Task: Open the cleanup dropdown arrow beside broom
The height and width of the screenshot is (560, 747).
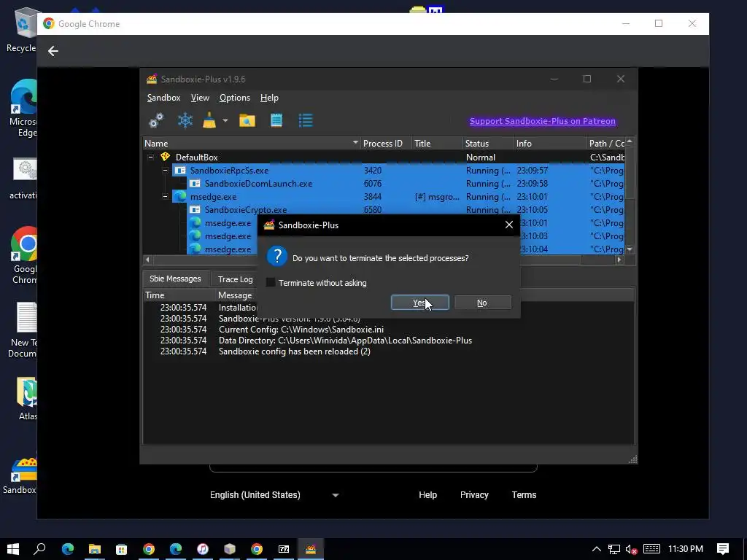Action: pos(225,120)
